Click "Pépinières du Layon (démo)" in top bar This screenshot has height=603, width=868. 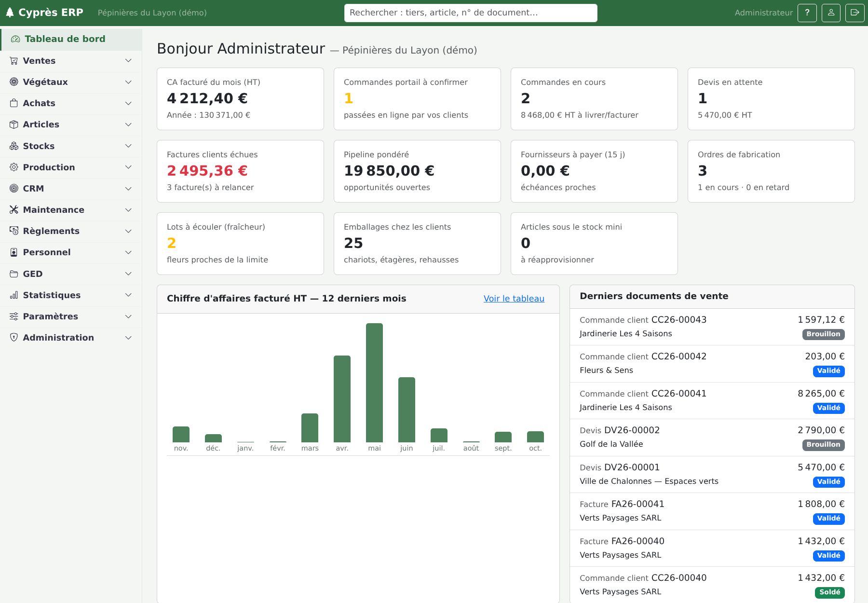coord(152,13)
